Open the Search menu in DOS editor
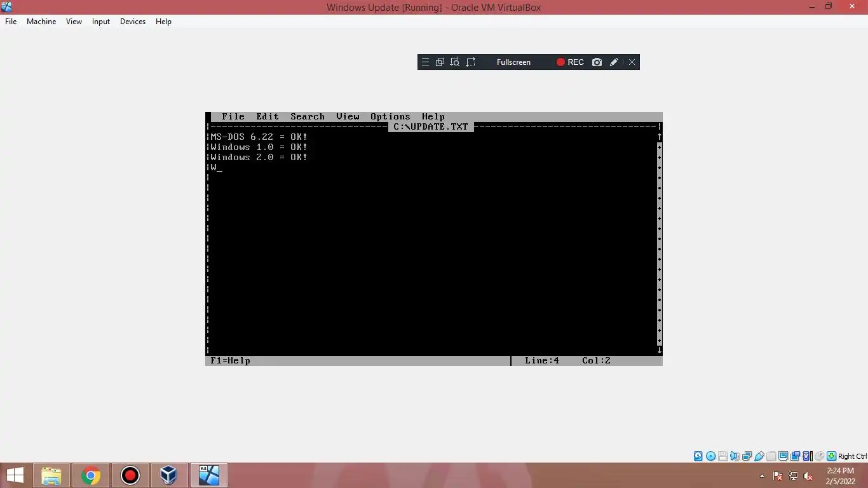The image size is (868, 488). coord(308,116)
